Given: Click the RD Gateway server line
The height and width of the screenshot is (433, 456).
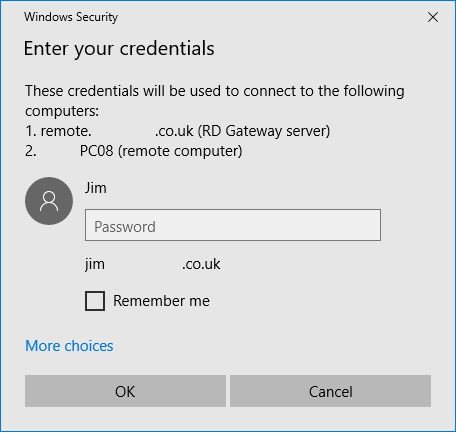Looking at the screenshot, I should coord(178,131).
